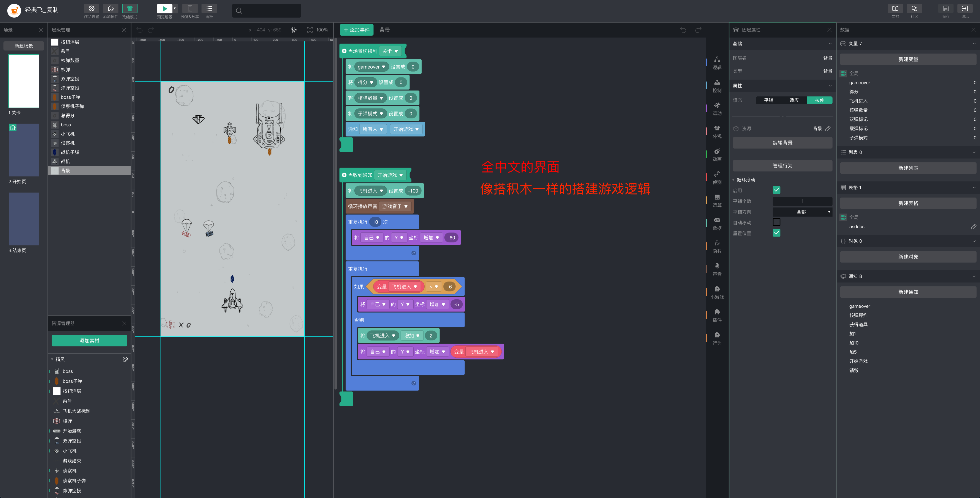Switch to the 背景 tab
This screenshot has width=980, height=498.
(384, 30)
